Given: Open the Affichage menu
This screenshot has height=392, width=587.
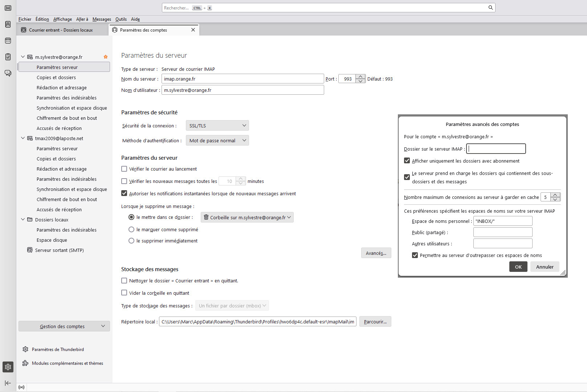Looking at the screenshot, I should pyautogui.click(x=62, y=19).
